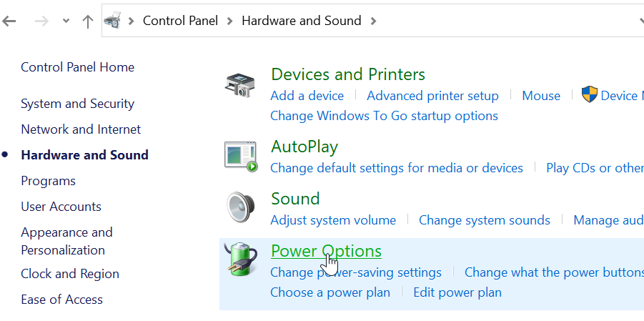Viewport: 644px width, 321px height.
Task: Click the Devices and Printers icon
Action: click(x=240, y=85)
